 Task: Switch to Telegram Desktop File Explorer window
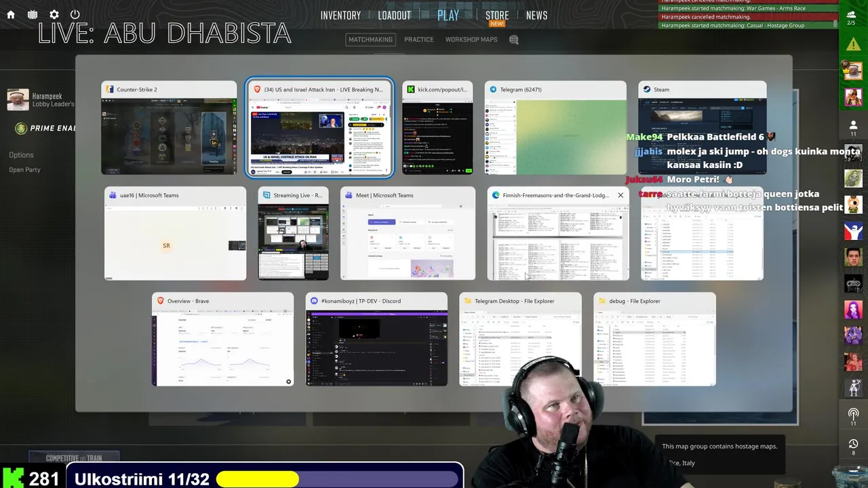coord(520,340)
